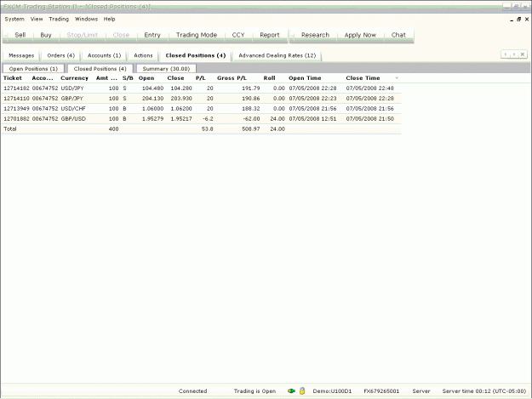
Task: Minimize the inner document window
Action: coord(512,20)
